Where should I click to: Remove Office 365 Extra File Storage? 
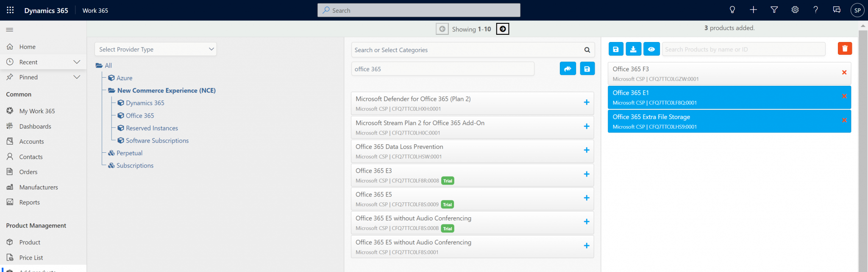844,121
